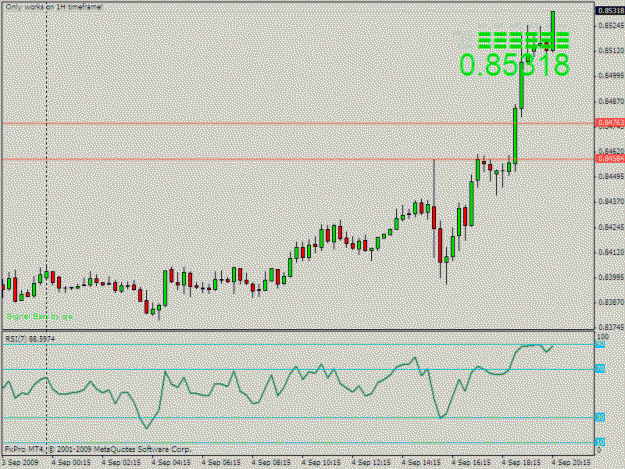Click the "4 Sep 06:15" time label

tap(221, 462)
